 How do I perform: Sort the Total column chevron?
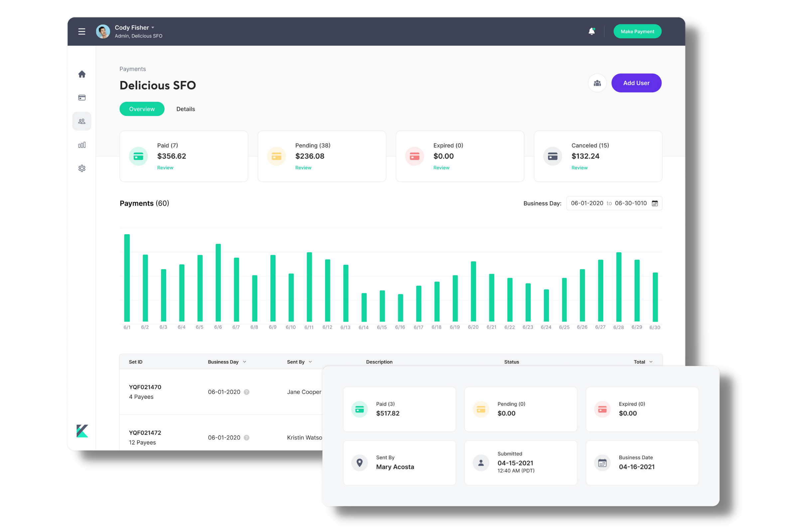(651, 362)
